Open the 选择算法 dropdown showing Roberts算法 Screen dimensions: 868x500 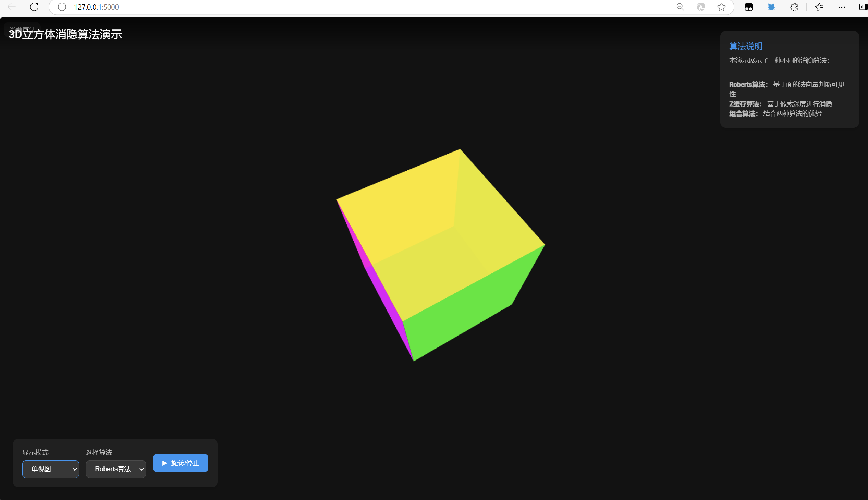(x=116, y=469)
